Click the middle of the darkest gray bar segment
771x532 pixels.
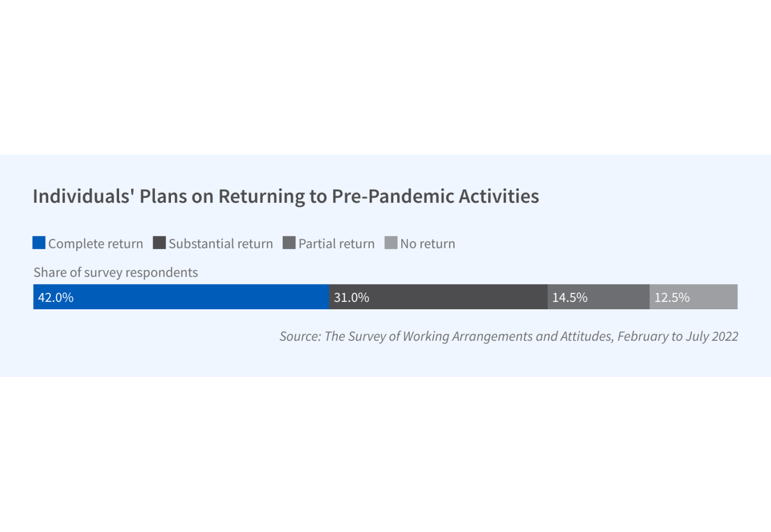pyautogui.click(x=438, y=297)
